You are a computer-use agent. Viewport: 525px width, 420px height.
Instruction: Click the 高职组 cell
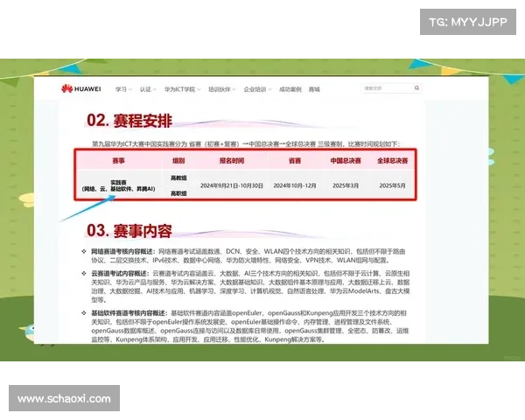178,193
